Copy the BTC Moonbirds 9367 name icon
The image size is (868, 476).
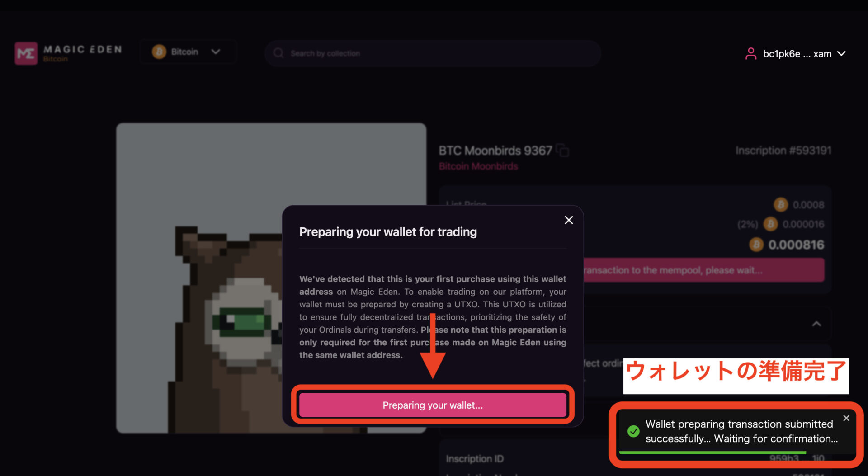click(x=562, y=150)
